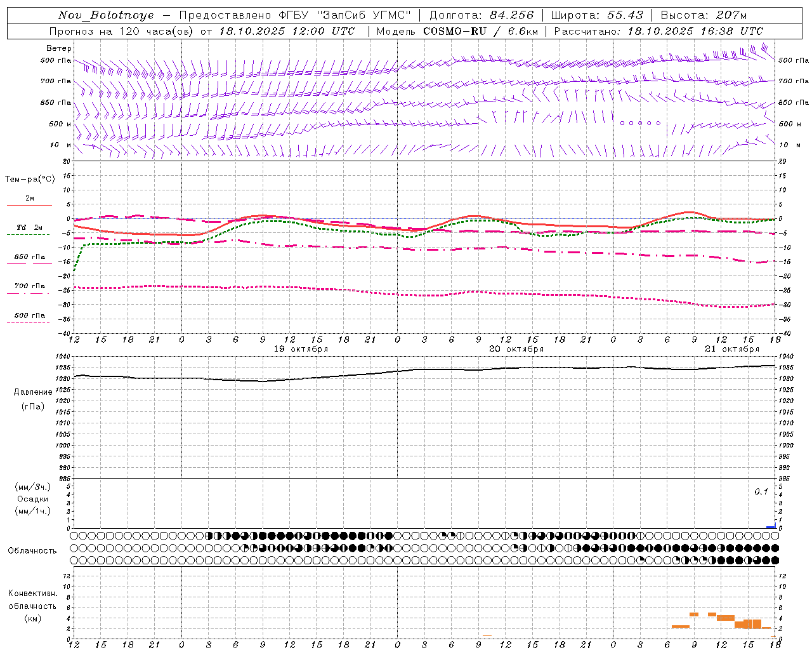Screen dimensions: 812x650
Task: Click 'Рассчитано: 18.10.2025 16:38 UTC' timestamp
Action: [658, 31]
